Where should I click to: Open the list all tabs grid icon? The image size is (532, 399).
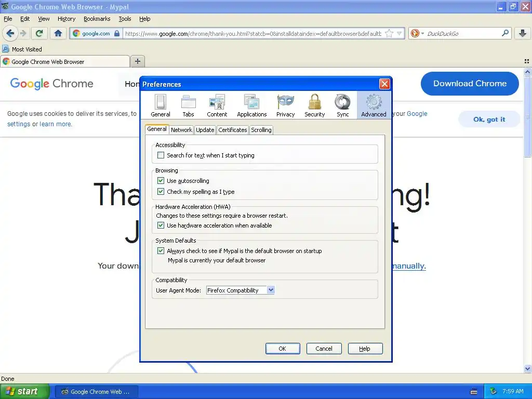coord(527,61)
